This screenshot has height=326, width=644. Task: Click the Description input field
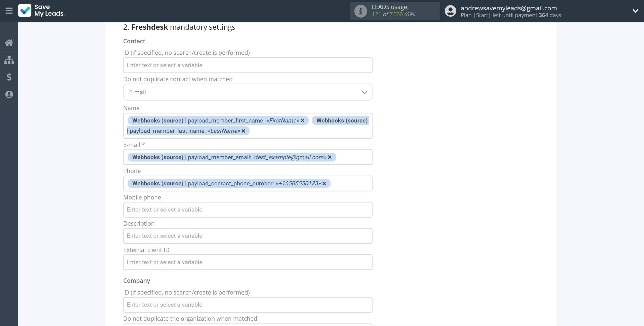point(248,236)
